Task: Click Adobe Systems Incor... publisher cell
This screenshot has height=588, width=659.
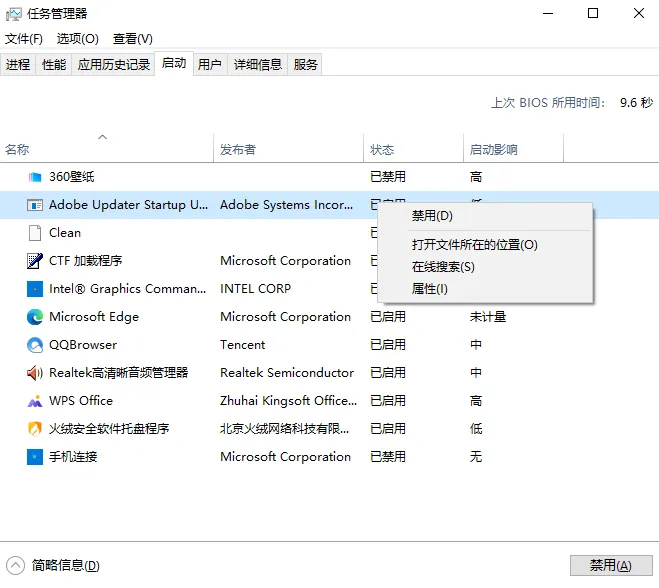Action: coord(287,205)
